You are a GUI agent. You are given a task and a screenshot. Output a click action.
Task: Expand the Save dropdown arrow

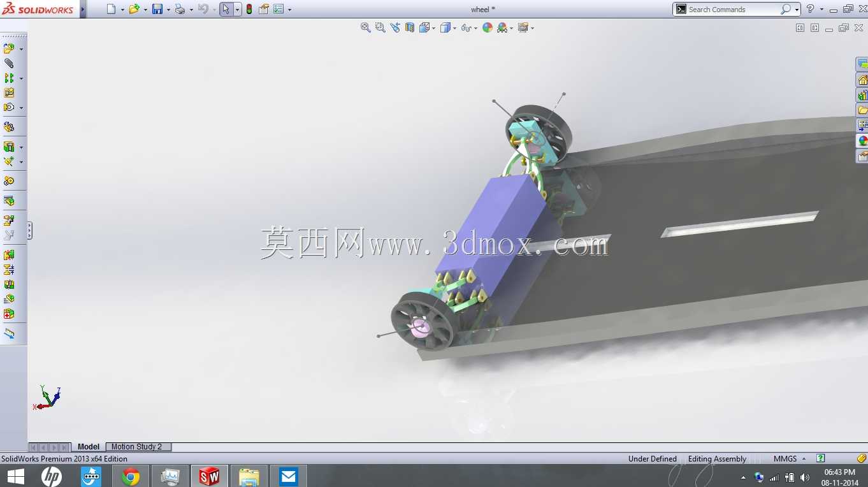pos(168,10)
